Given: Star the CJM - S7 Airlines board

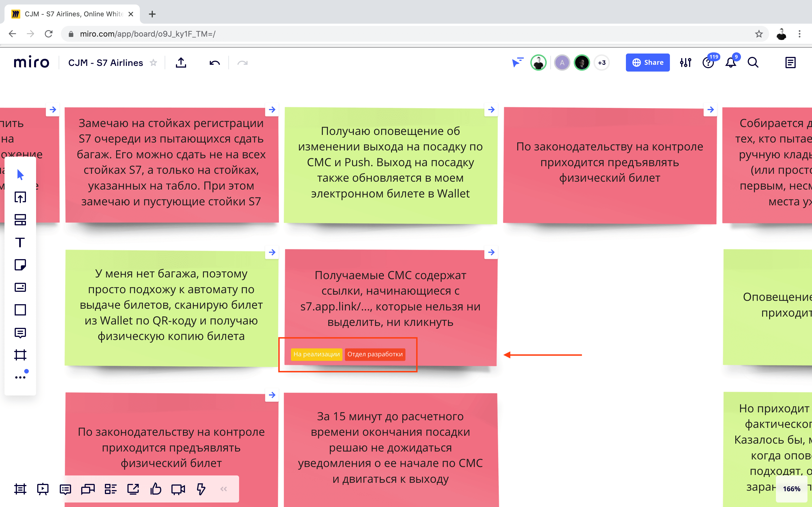Looking at the screenshot, I should click(153, 63).
